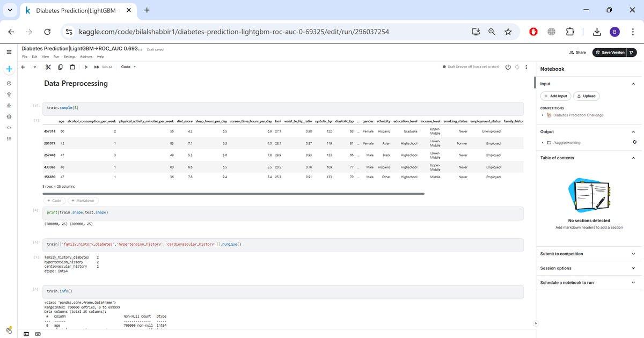Screen dimensions: 644x338
Task: Insert a Markdown cell below output
Action: pyautogui.click(x=83, y=201)
